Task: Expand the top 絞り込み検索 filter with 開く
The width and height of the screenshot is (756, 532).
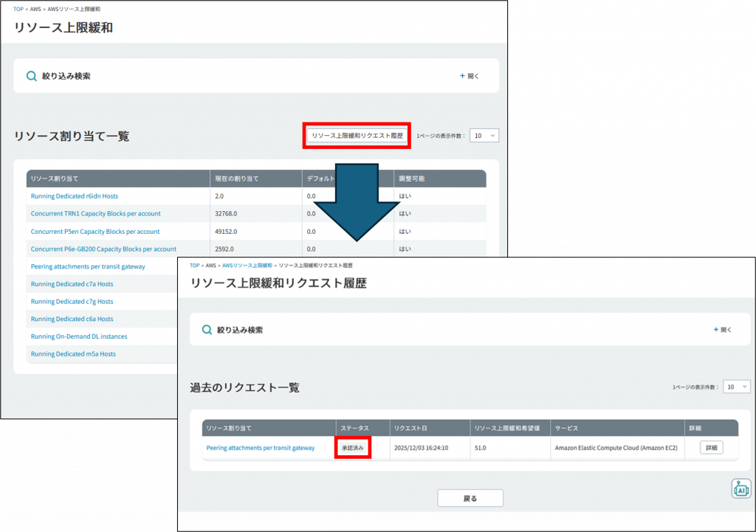Action: 470,76
